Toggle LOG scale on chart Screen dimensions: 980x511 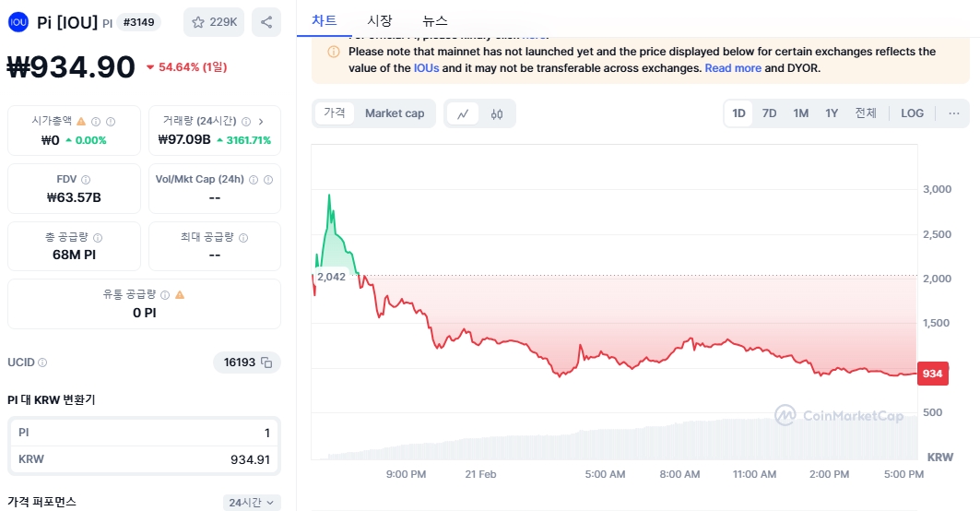[x=912, y=113]
